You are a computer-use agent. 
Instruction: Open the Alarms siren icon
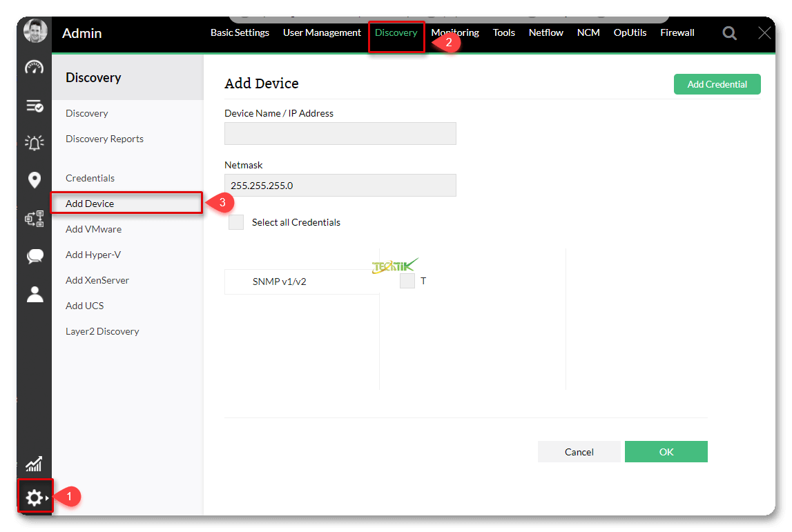point(34,143)
